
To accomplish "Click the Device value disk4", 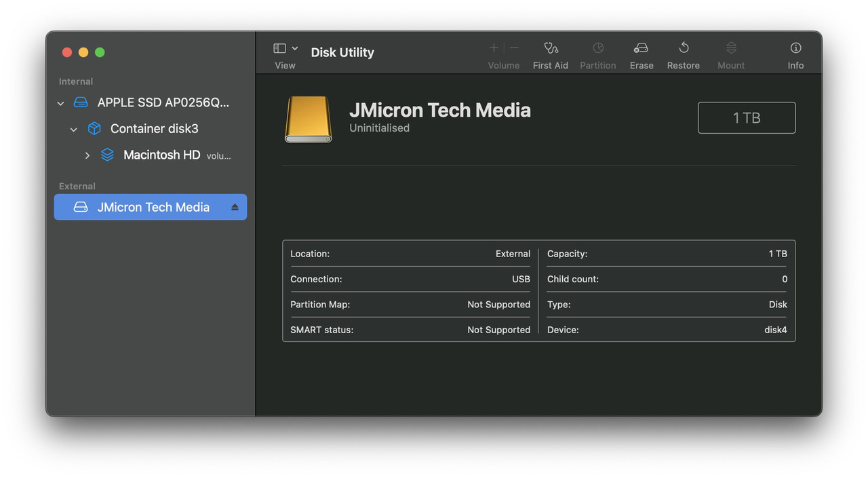I will [x=776, y=330].
